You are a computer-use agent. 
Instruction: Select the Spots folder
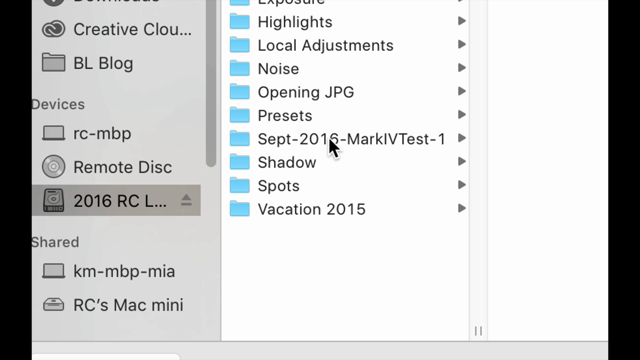(x=345, y=186)
